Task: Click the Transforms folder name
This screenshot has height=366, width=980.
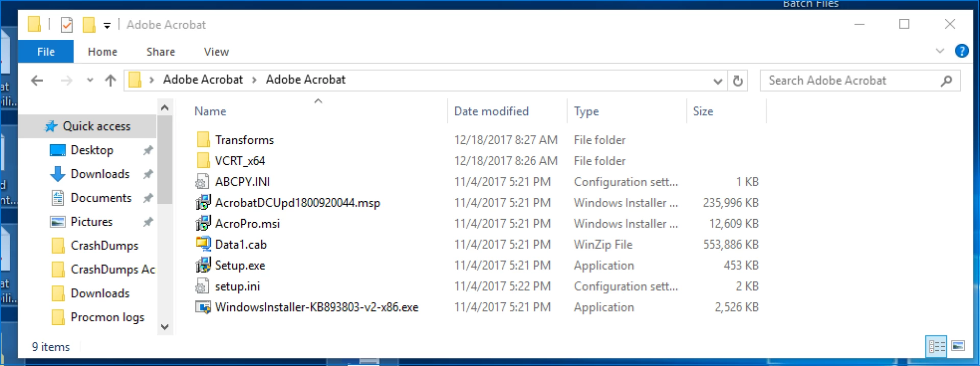Action: pyautogui.click(x=244, y=140)
